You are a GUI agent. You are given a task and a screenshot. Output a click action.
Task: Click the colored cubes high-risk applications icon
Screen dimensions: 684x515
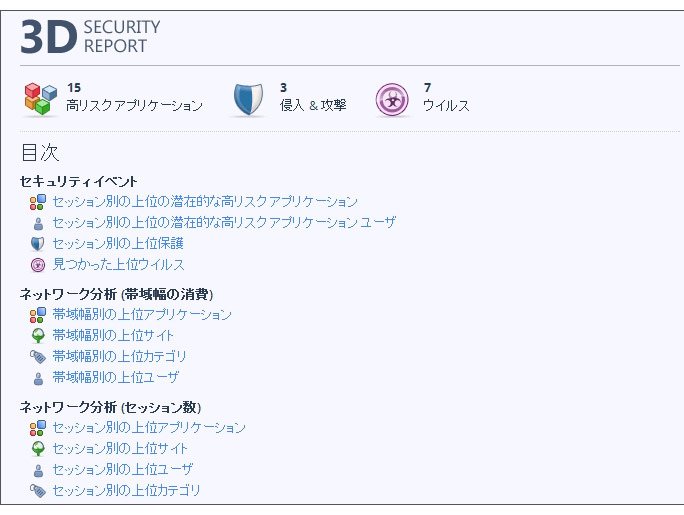pyautogui.click(x=41, y=99)
